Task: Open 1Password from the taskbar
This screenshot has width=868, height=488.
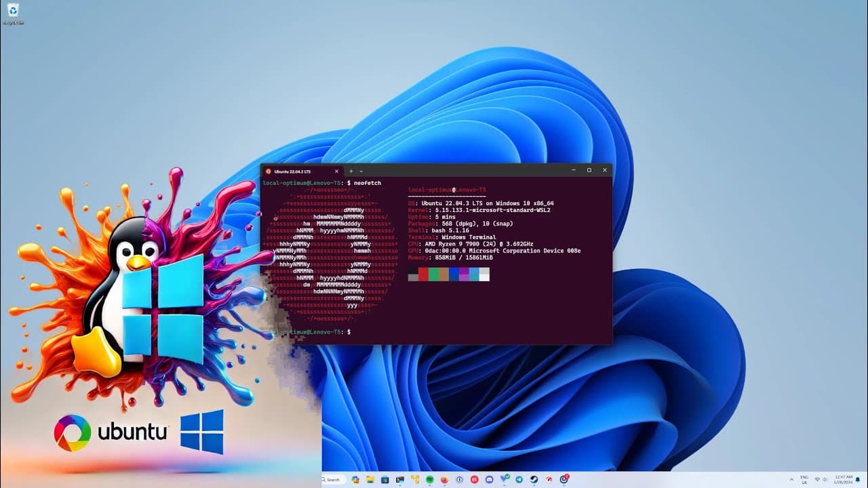Action: click(x=460, y=479)
